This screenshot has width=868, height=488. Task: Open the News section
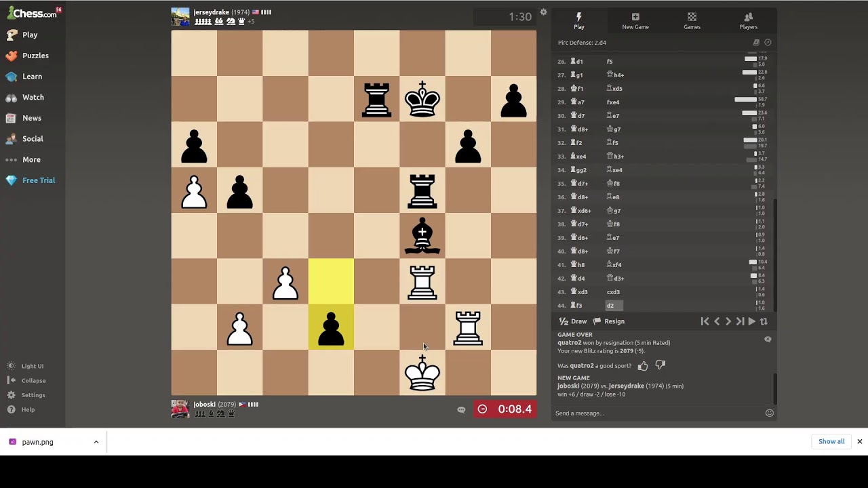24,118
